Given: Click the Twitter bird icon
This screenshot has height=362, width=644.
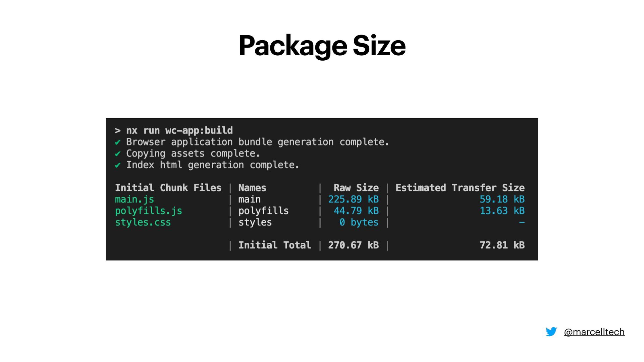Looking at the screenshot, I should pos(551,332).
